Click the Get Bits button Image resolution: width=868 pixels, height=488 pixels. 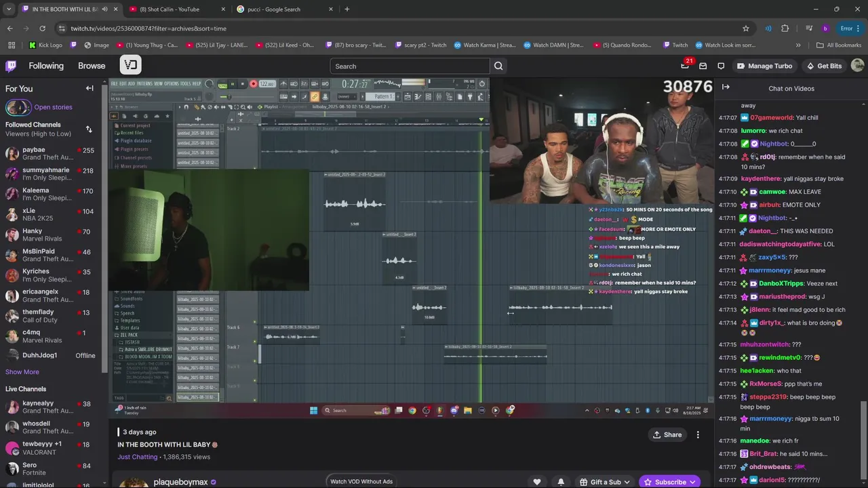[x=824, y=66]
